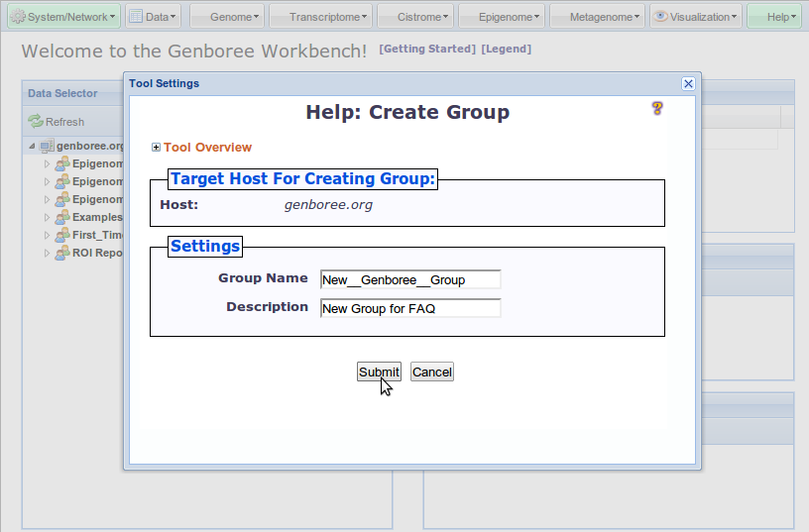The height and width of the screenshot is (532, 809).
Task: Click the Refresh icon in Data Selector
Action: pos(36,122)
